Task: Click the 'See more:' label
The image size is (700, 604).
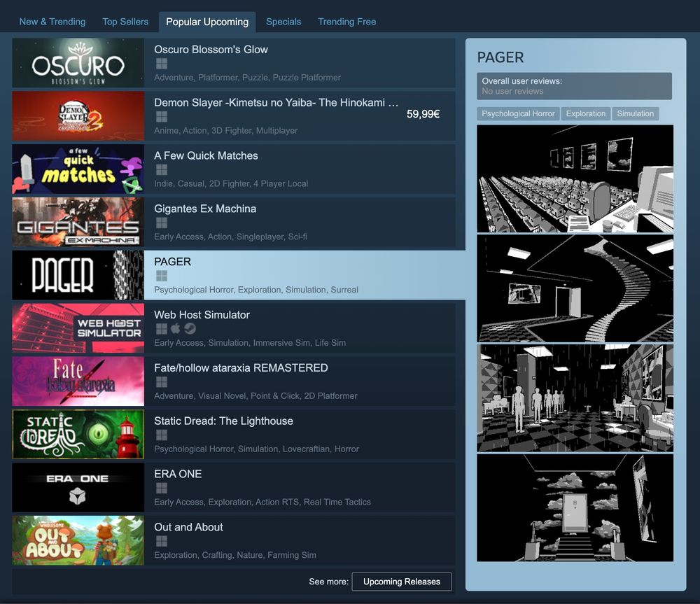Action: click(328, 582)
